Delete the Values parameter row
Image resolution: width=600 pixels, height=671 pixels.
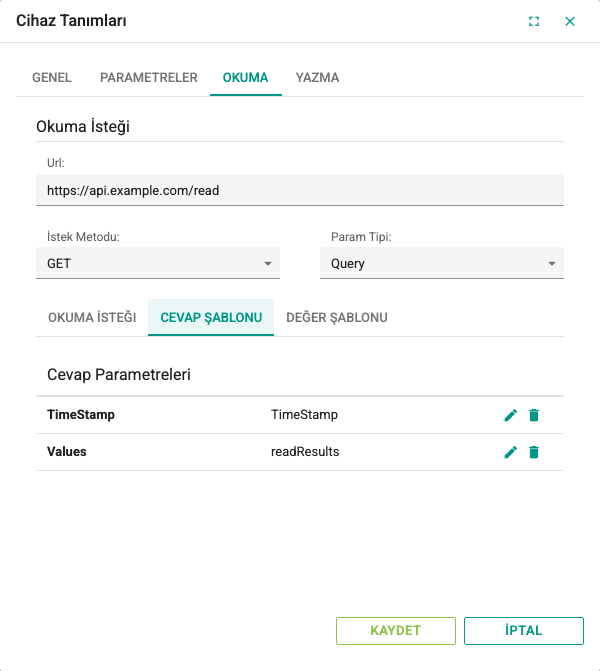534,452
